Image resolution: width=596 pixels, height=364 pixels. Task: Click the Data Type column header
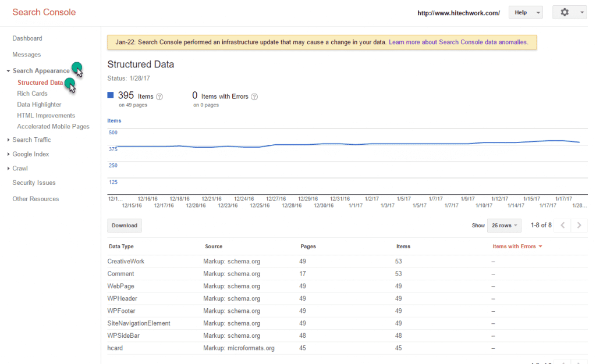pos(121,247)
